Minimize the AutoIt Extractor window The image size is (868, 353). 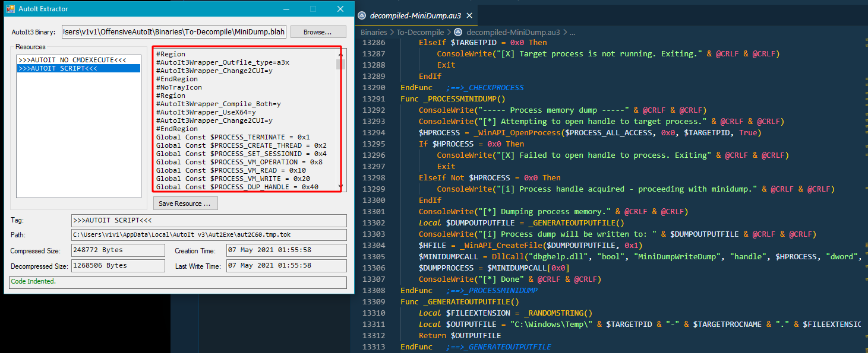[286, 9]
